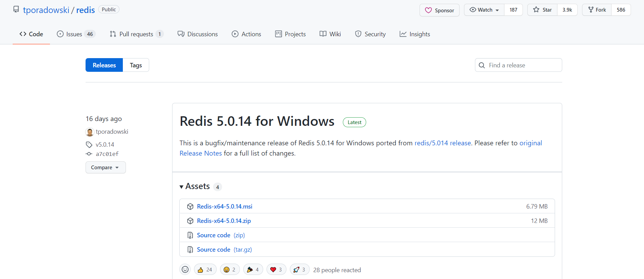The image size is (644, 279).
Task: Download Source code (tar.gz)
Action: tap(224, 250)
